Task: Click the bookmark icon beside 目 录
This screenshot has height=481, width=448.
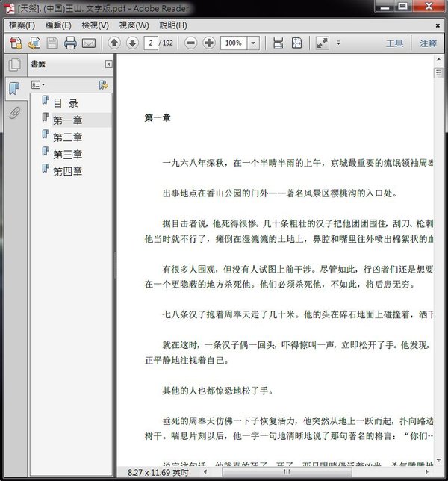Action: pyautogui.click(x=46, y=99)
